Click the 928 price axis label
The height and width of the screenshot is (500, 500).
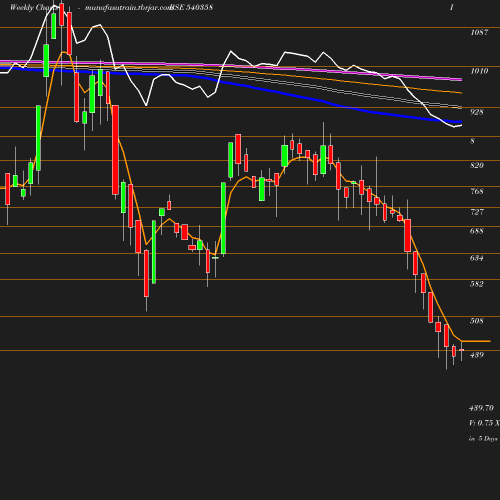click(x=477, y=112)
